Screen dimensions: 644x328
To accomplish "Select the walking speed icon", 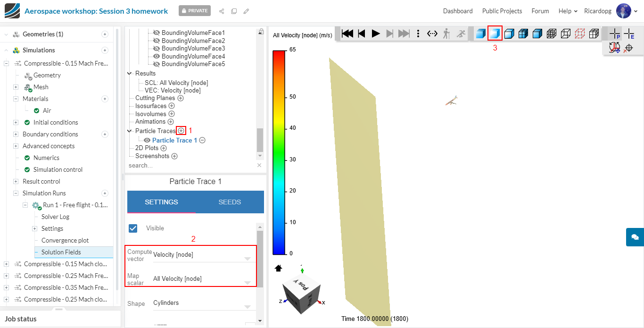I will (446, 34).
